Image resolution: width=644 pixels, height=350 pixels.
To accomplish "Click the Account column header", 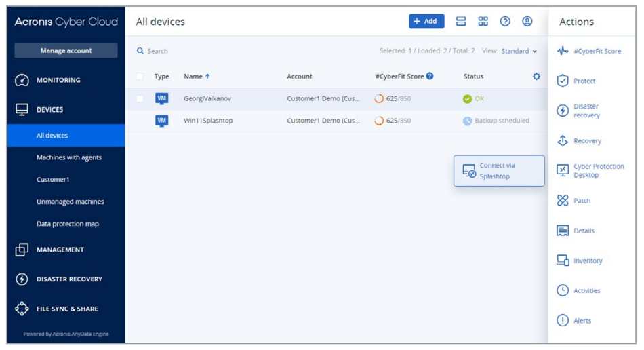I will pyautogui.click(x=300, y=77).
